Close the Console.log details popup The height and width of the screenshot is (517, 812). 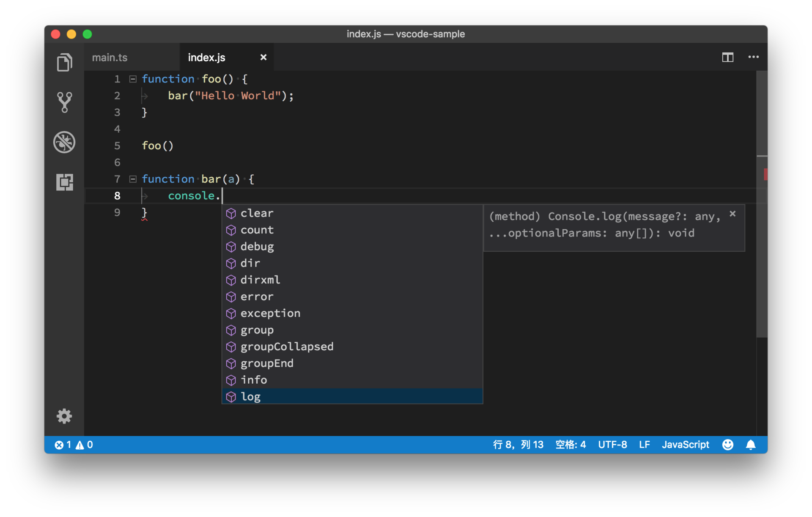(x=732, y=214)
